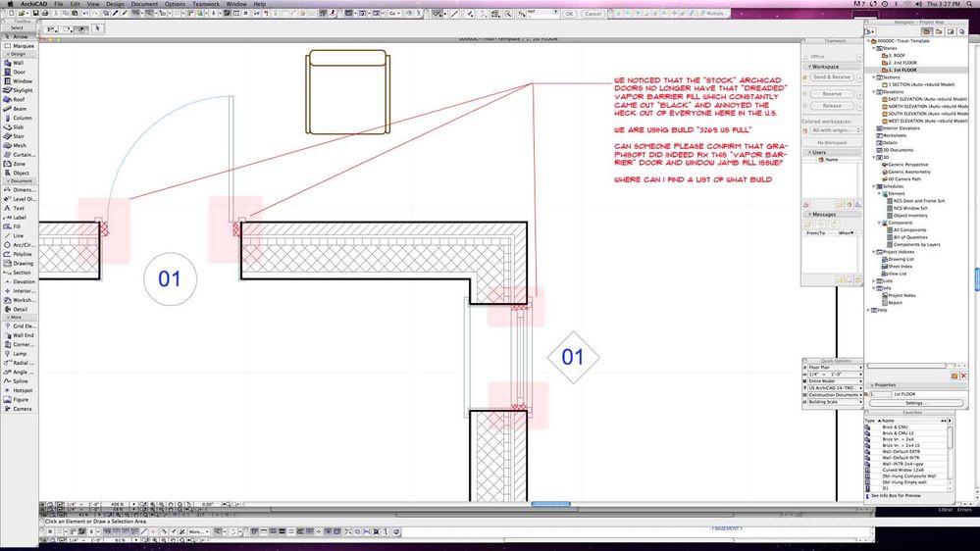Collapse the Document section of the Toolbox

(x=8, y=181)
